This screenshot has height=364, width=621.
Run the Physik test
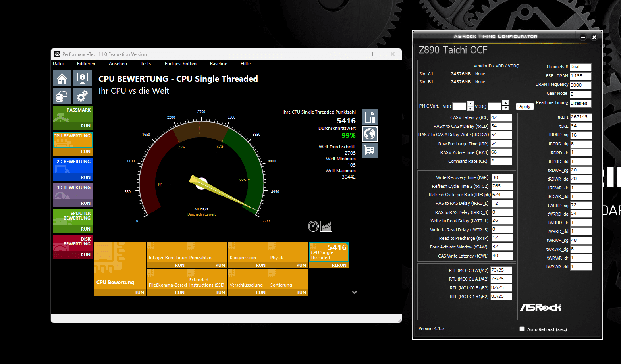pos(301,265)
